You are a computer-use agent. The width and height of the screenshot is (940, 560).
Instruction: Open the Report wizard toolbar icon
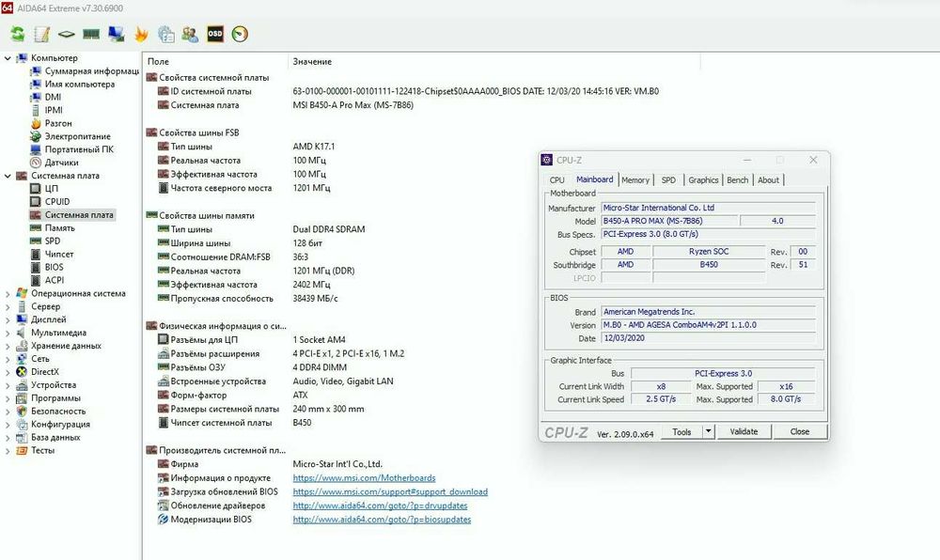[x=42, y=34]
